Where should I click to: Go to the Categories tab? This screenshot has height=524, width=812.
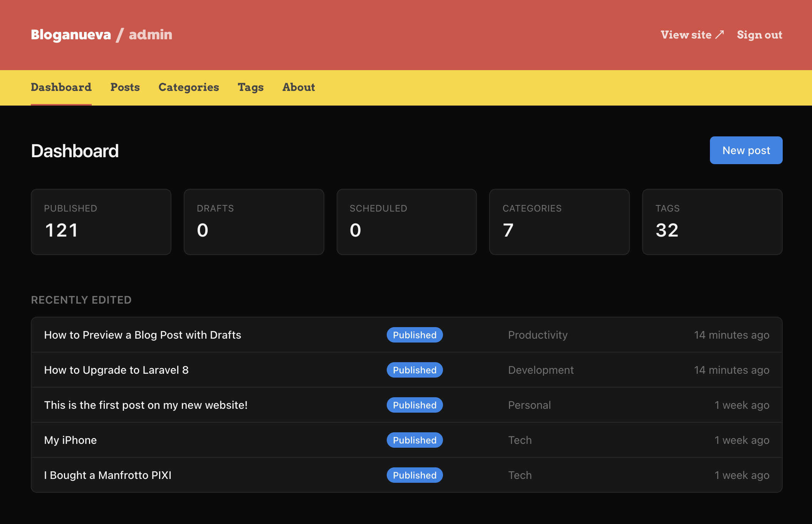[x=189, y=87]
